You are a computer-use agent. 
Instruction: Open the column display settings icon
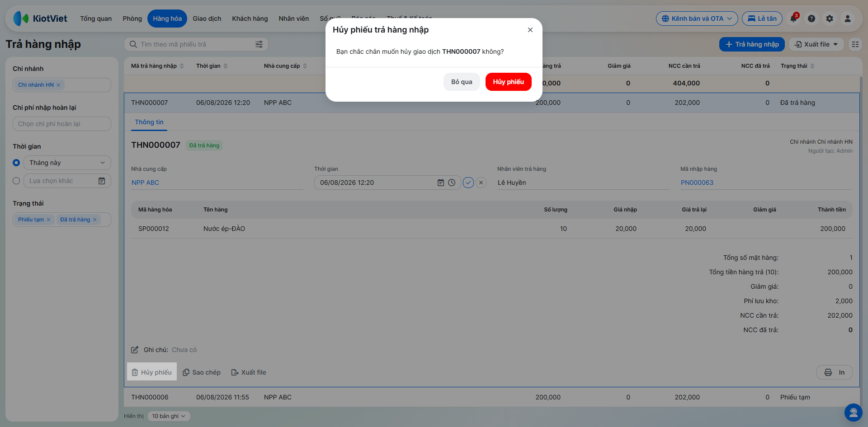pos(855,44)
